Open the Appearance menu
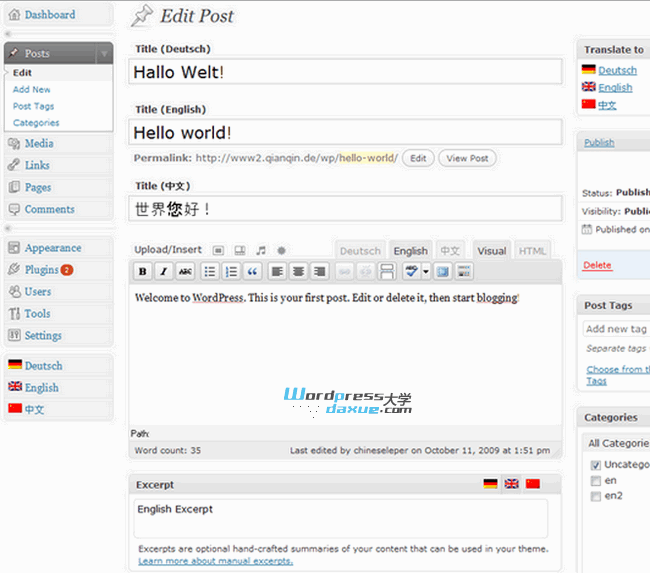This screenshot has height=573, width=650. click(53, 248)
